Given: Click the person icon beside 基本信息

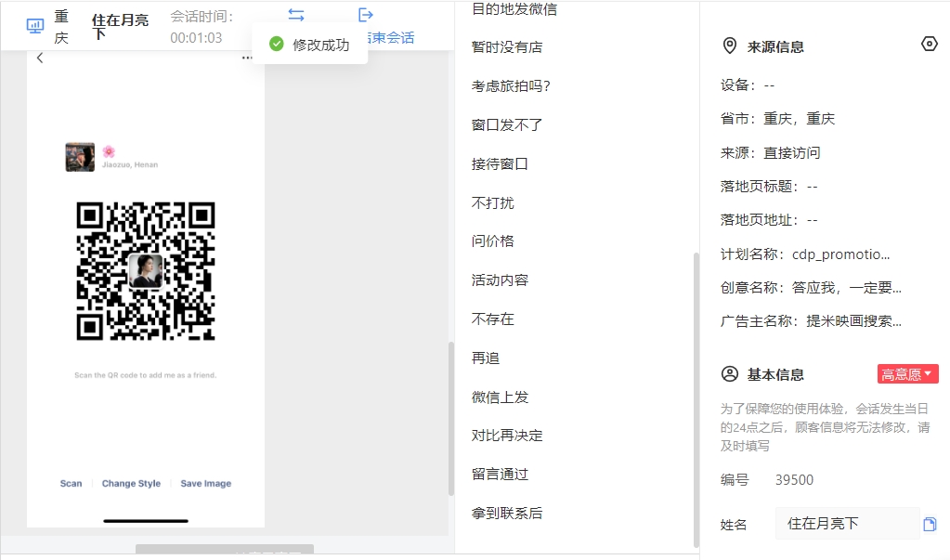Looking at the screenshot, I should click(x=730, y=374).
